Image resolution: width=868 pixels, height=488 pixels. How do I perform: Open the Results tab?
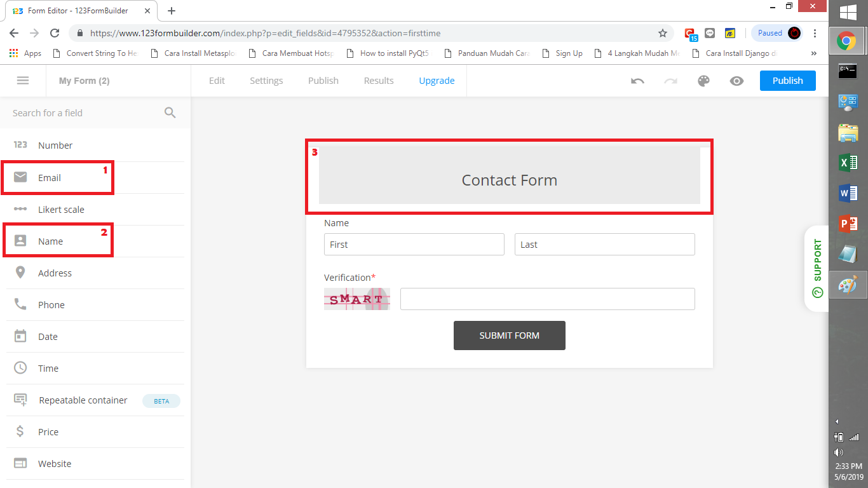(x=379, y=81)
